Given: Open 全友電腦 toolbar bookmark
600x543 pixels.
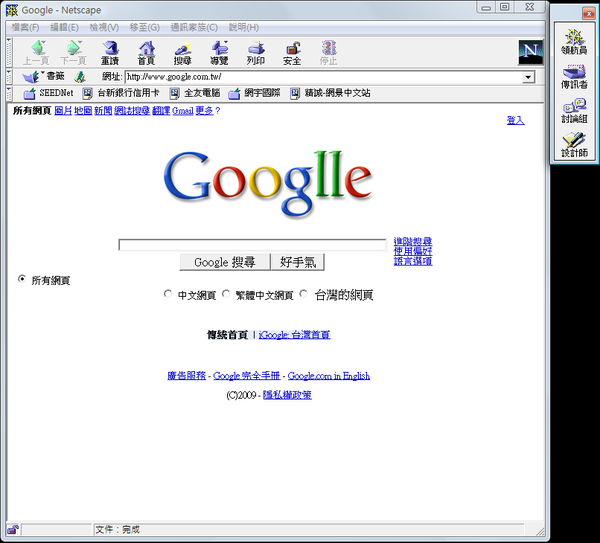Looking at the screenshot, I should pyautogui.click(x=195, y=93).
